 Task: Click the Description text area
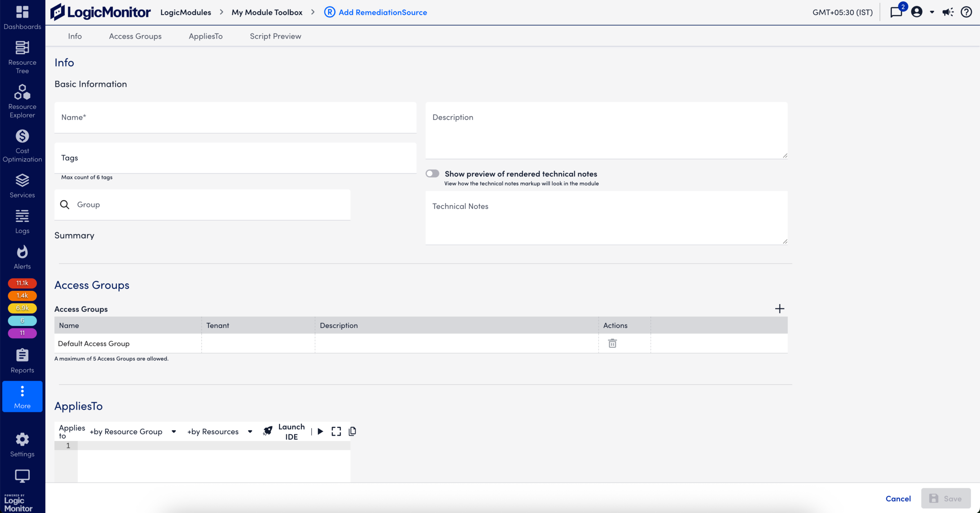607,130
